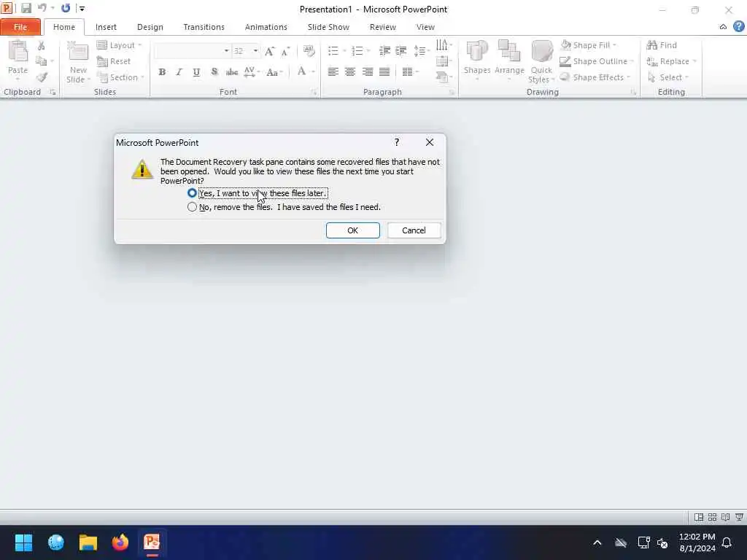Select "Yes, I want to view these files later"
The width and height of the screenshot is (747, 560).
click(258, 193)
